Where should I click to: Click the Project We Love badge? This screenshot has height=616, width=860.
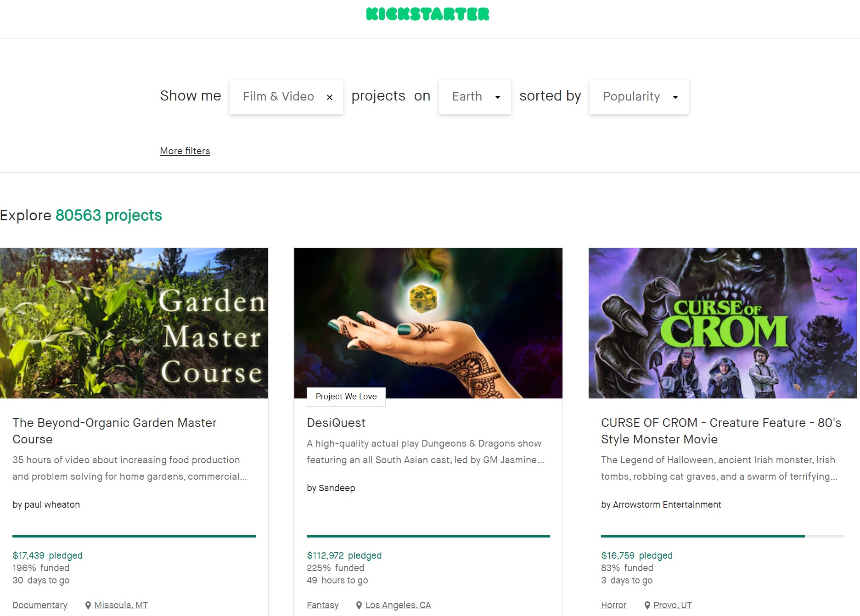(346, 397)
